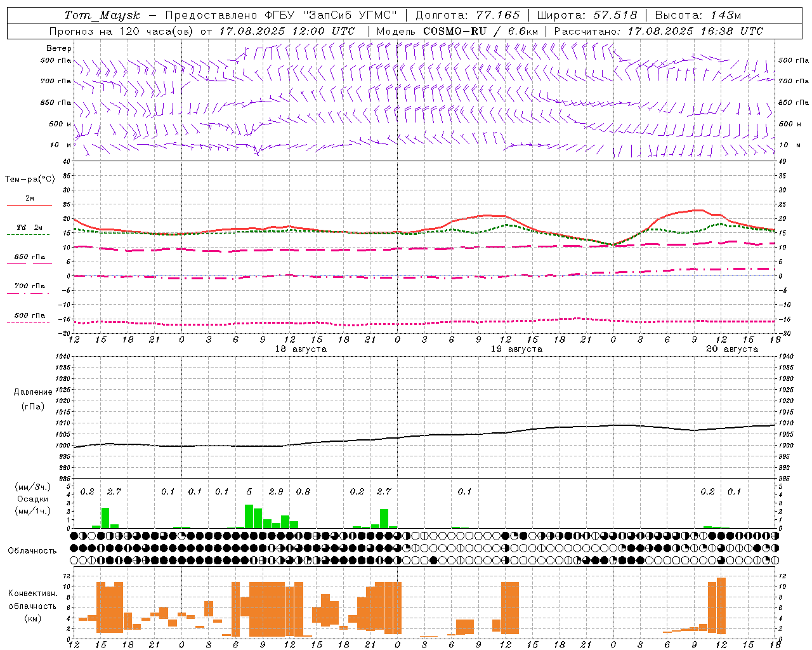The height and width of the screenshot is (650, 812).
Task: Click the '(мм/3ч.)' precipitation unit label
Action: pyautogui.click(x=33, y=487)
